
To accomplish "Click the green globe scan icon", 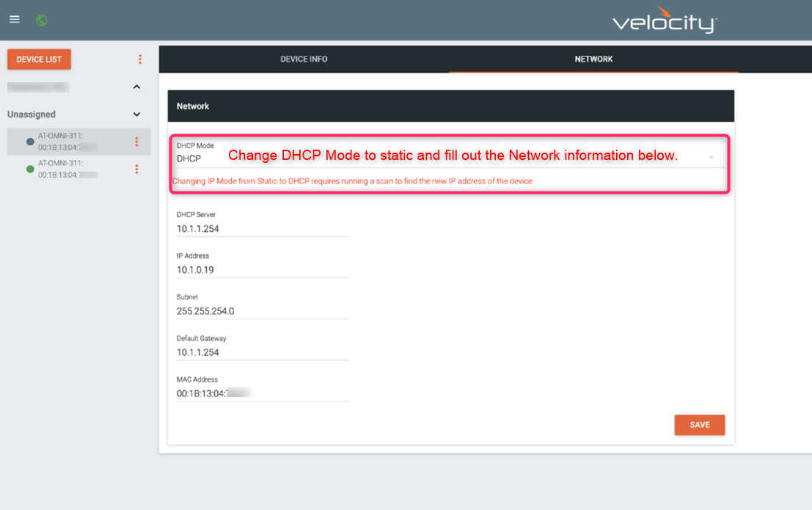I will coord(42,20).
